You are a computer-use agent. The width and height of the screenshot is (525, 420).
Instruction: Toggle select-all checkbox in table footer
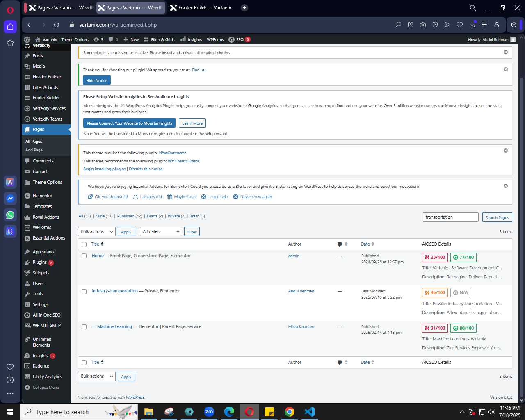coord(84,363)
